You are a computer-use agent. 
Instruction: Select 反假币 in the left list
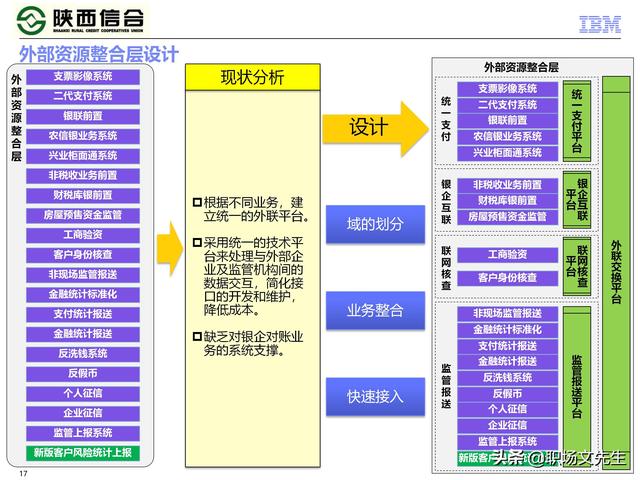click(x=83, y=373)
